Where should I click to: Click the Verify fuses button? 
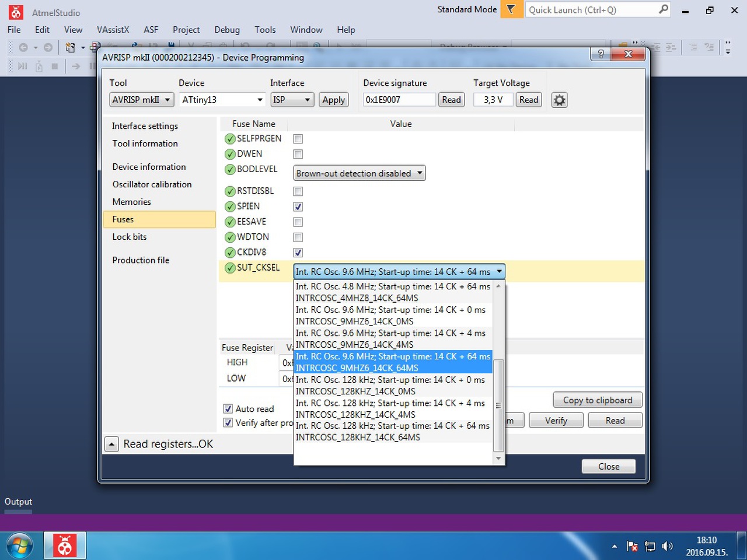(x=556, y=421)
